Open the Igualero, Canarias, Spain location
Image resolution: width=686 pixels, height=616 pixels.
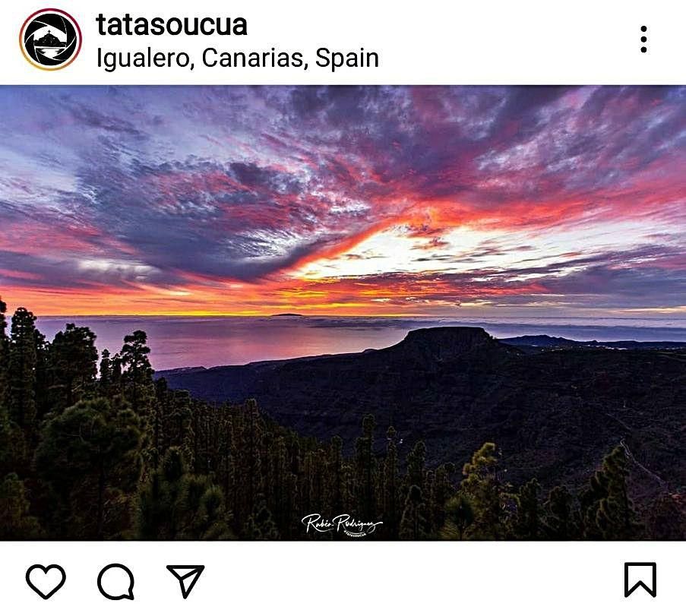(x=238, y=58)
